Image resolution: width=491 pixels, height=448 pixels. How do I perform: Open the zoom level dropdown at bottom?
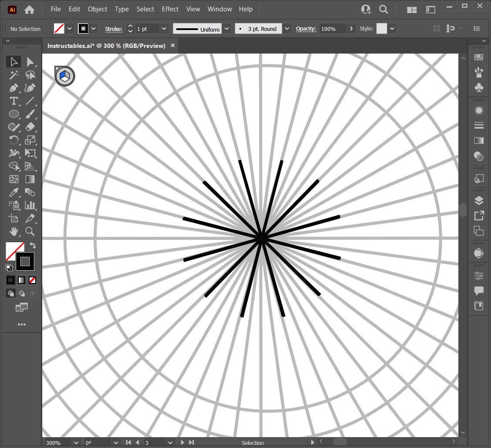coord(76,443)
